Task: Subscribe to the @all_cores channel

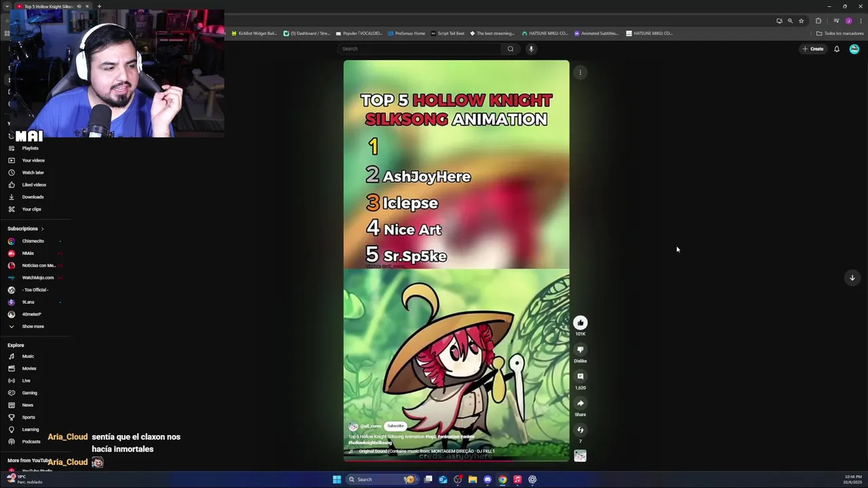Action: pos(395,426)
